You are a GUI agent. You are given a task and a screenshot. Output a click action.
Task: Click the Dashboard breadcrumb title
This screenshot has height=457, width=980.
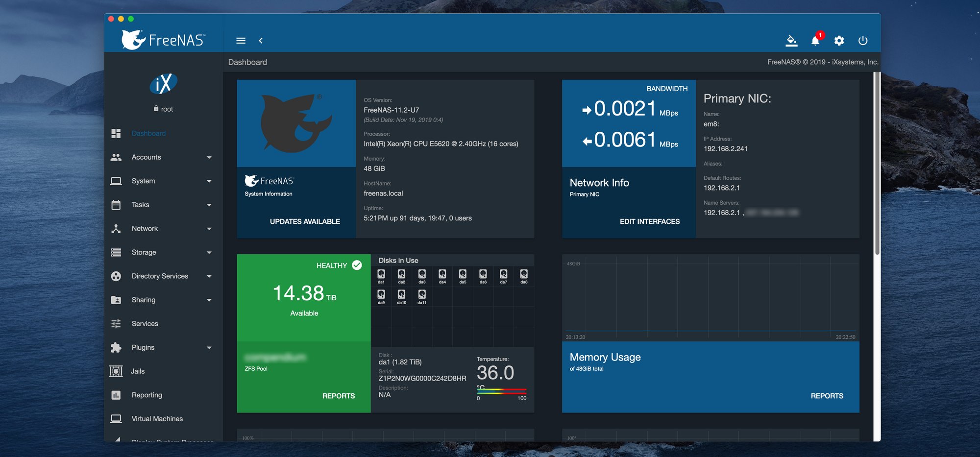pos(247,62)
